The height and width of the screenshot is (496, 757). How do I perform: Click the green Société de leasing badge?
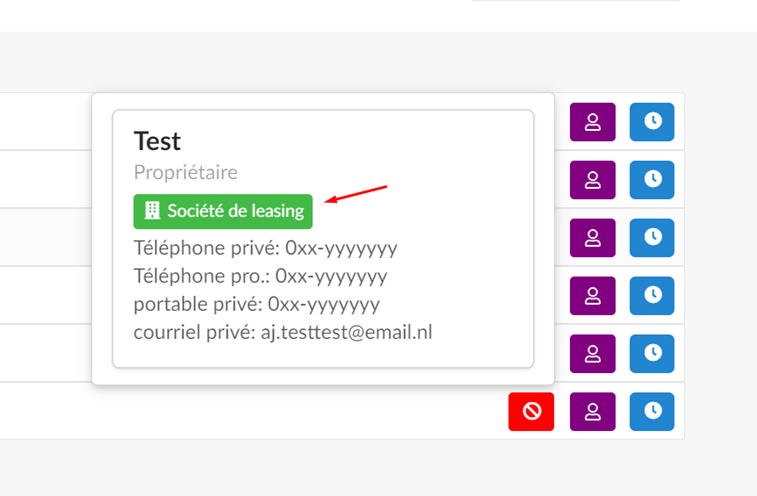tap(223, 212)
